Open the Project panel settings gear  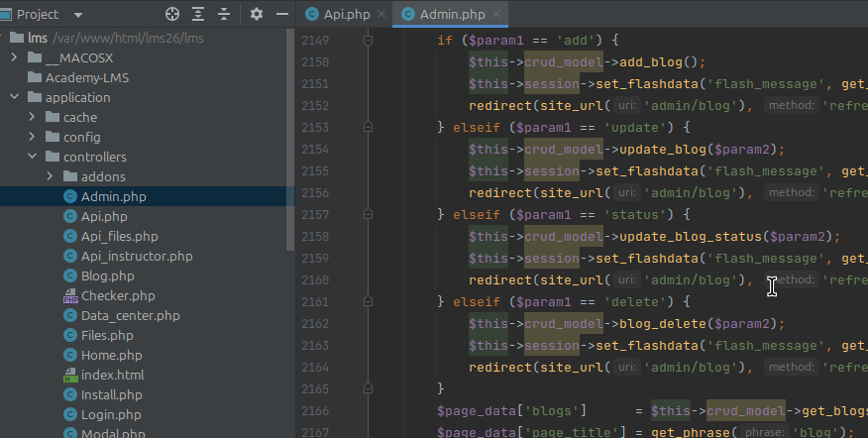click(257, 14)
